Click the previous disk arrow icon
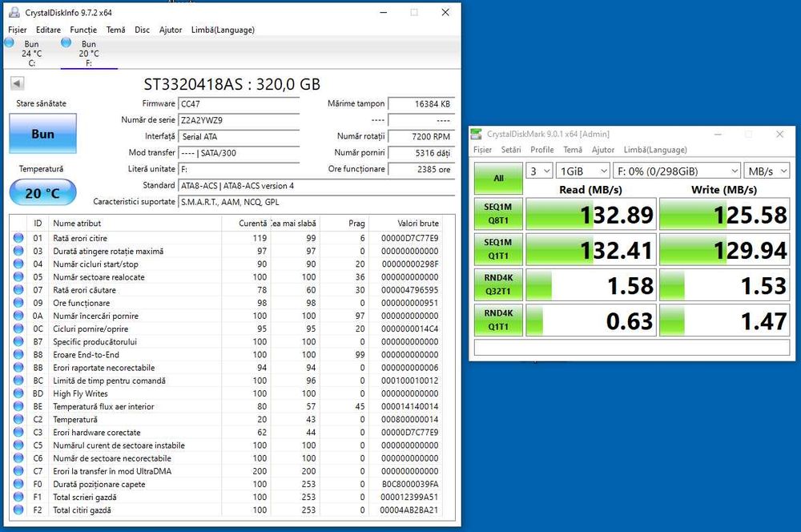The height and width of the screenshot is (532, 801). (17, 83)
